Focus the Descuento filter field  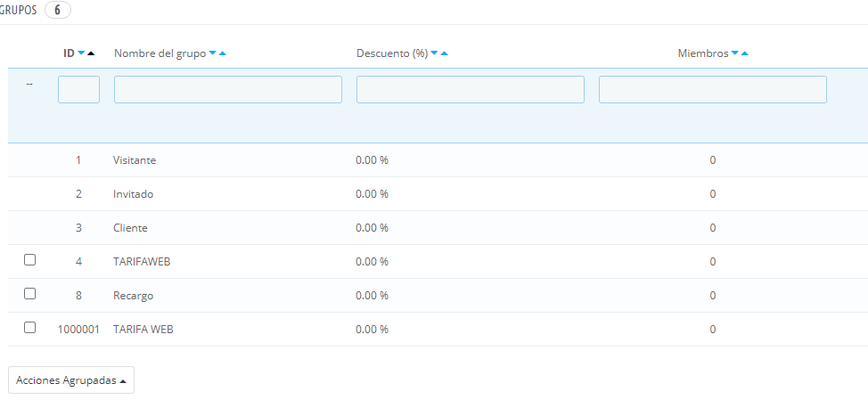coord(471,90)
